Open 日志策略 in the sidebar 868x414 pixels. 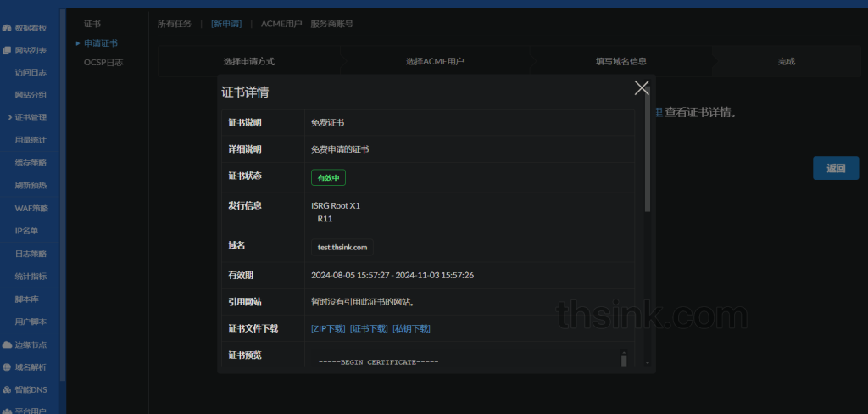(x=31, y=254)
